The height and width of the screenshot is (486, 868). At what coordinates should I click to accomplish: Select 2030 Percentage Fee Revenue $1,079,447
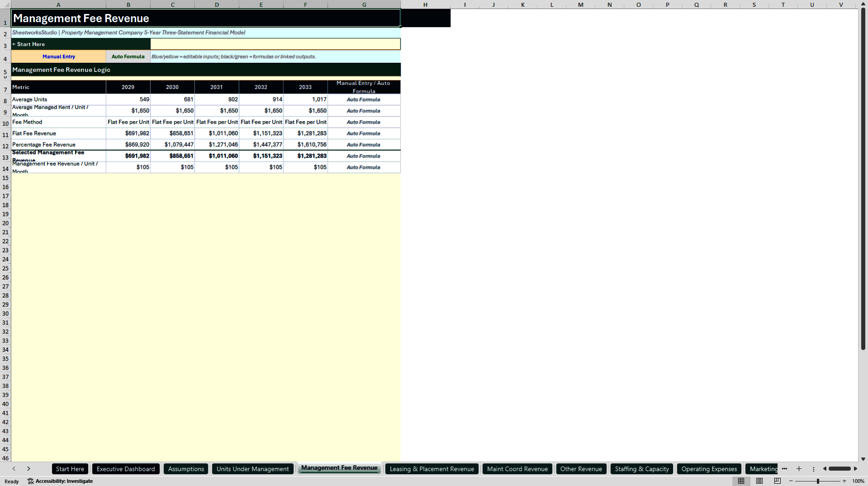click(173, 145)
